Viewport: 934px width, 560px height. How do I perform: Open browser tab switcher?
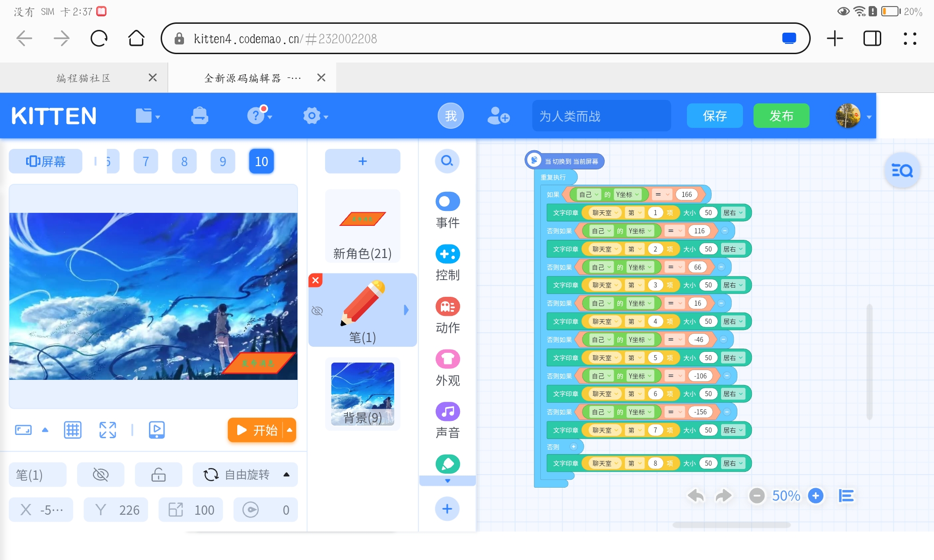point(872,38)
